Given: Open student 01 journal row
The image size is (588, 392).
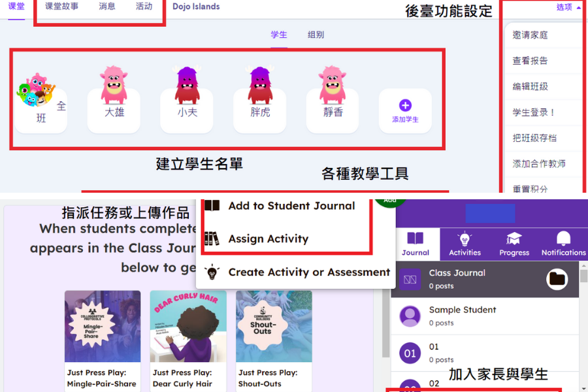Looking at the screenshot, I should (485, 353).
